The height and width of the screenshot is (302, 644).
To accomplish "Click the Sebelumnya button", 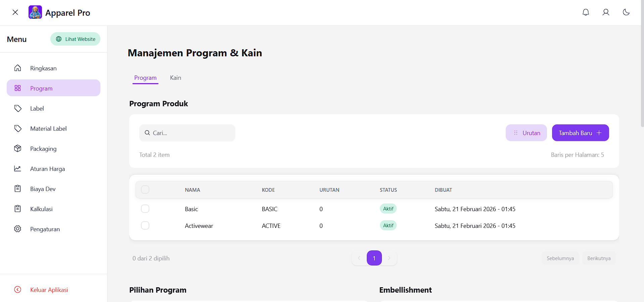I will tap(560, 258).
